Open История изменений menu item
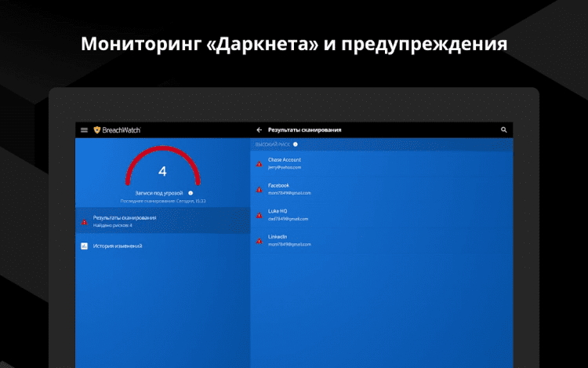 coord(163,246)
